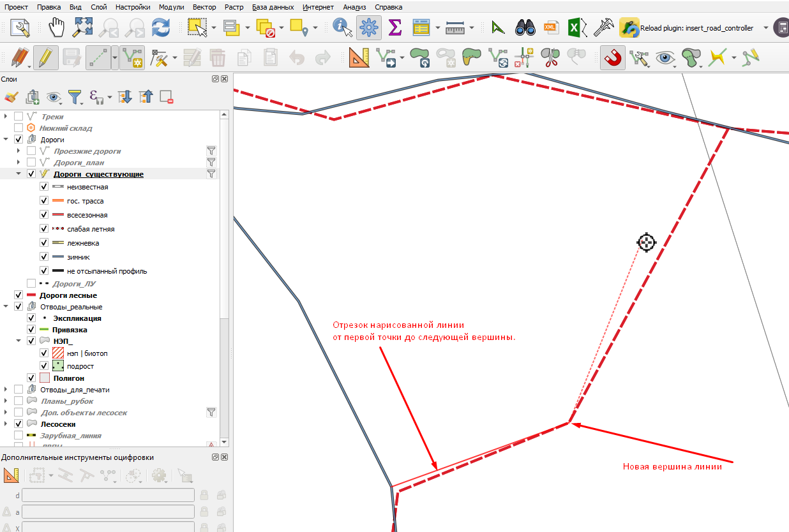
Task: Click the Refresh map icon
Action: click(160, 28)
